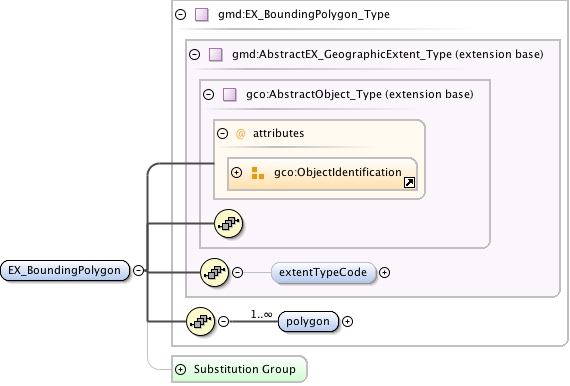Click the sequence compositor icon next to polygon
The image size is (570, 386).
[x=200, y=321]
